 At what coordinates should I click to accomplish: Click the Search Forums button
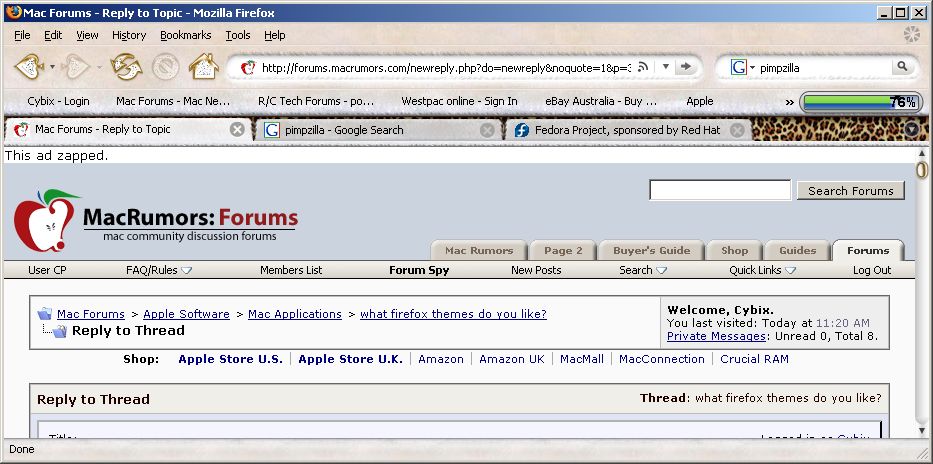coord(851,191)
